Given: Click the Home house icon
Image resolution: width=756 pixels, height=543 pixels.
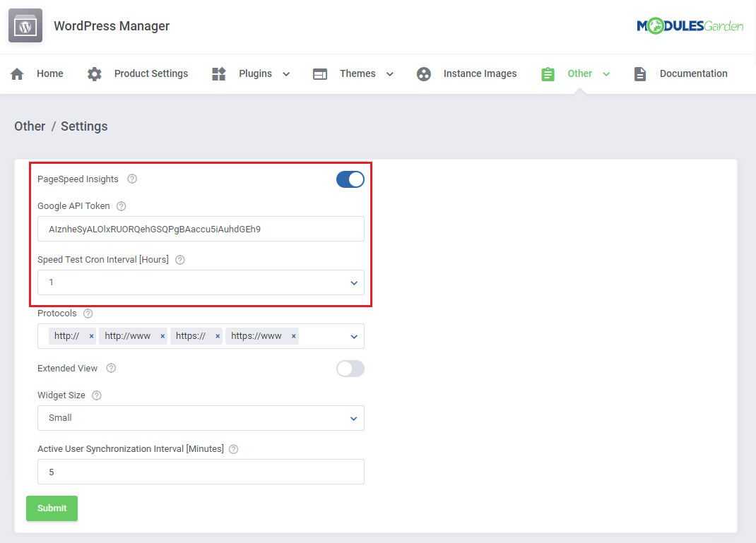Looking at the screenshot, I should (18, 73).
